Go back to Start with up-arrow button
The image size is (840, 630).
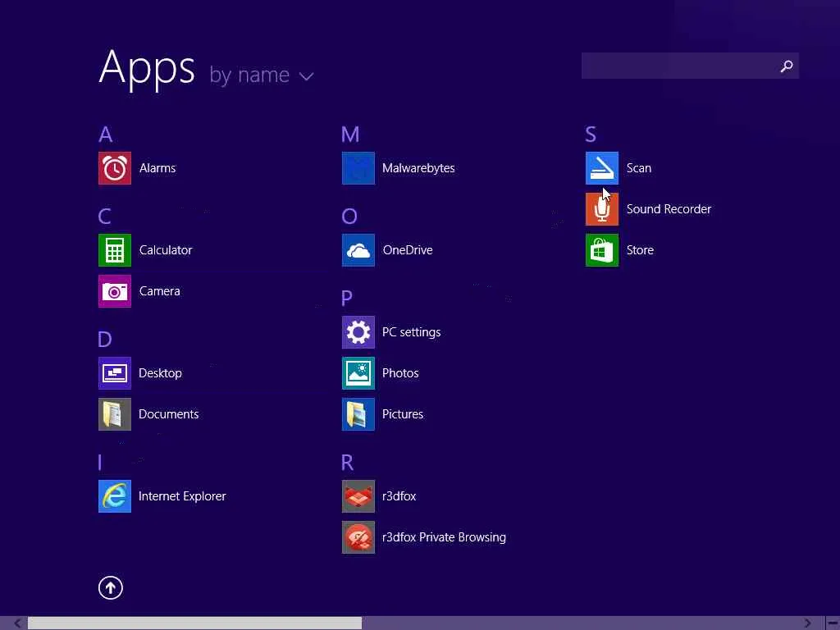click(x=111, y=587)
